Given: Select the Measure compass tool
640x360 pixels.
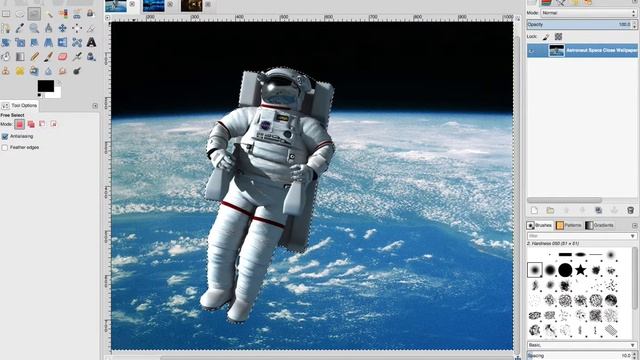Looking at the screenshot, I should [x=49, y=28].
